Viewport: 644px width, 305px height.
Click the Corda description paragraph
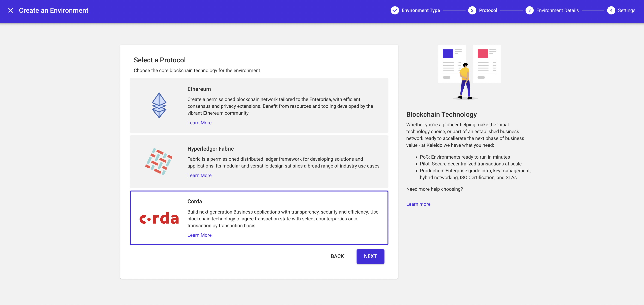click(x=283, y=219)
